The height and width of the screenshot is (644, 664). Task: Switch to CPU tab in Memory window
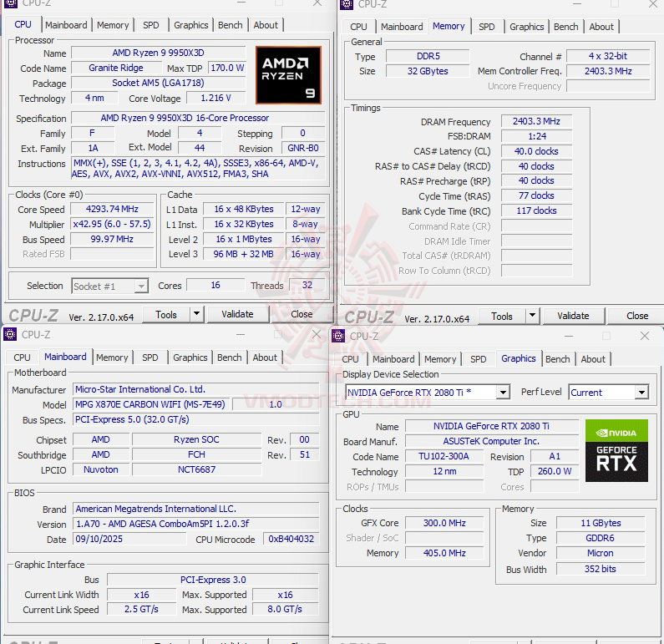pos(358,27)
